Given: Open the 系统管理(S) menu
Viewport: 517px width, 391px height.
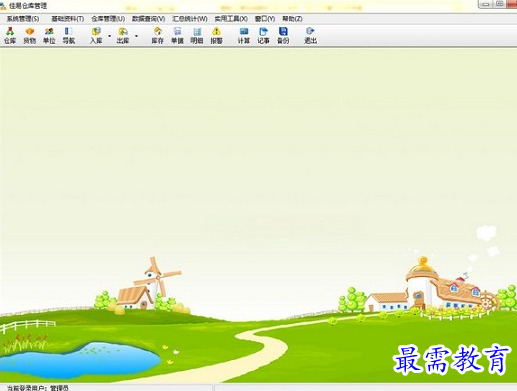Looking at the screenshot, I should [23, 19].
